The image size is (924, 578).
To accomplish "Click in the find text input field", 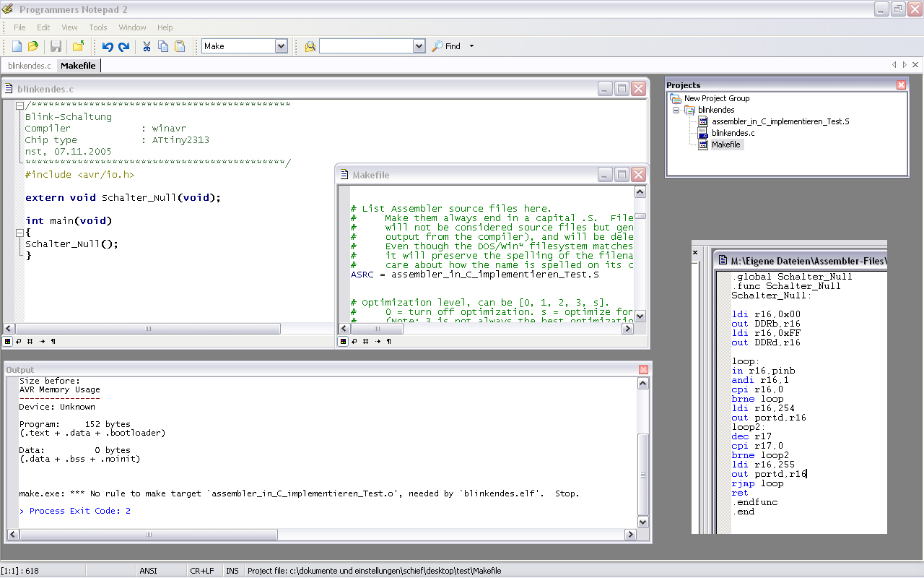I will coord(366,46).
